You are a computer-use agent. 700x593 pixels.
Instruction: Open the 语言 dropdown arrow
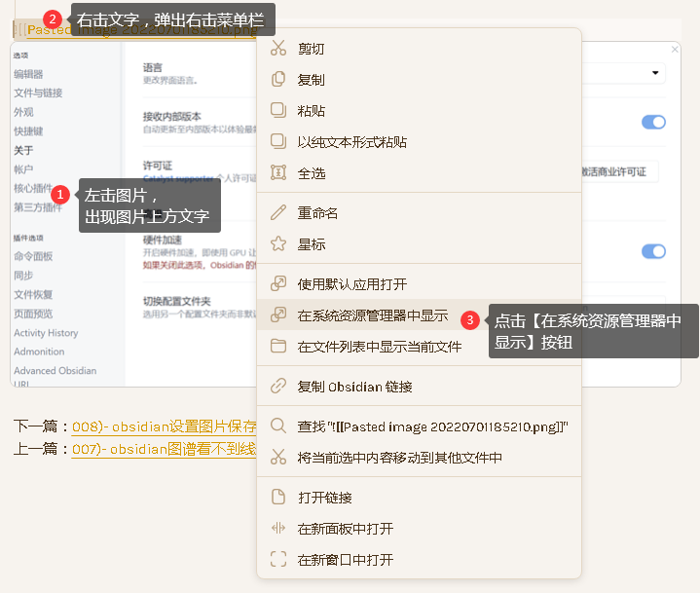[x=655, y=73]
